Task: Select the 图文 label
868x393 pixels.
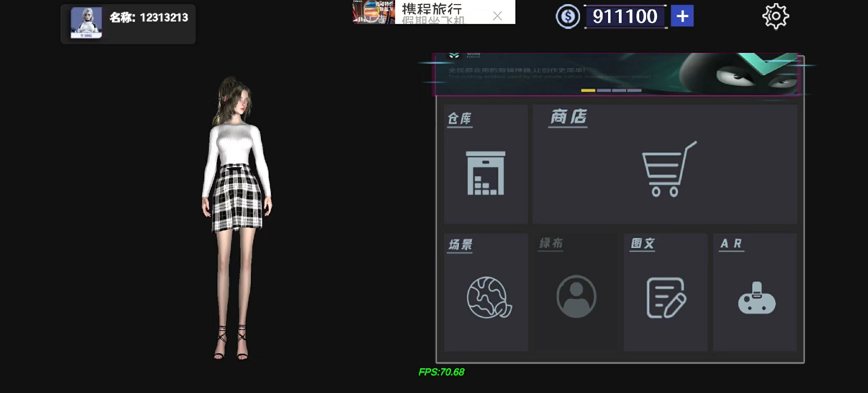Action: [642, 244]
